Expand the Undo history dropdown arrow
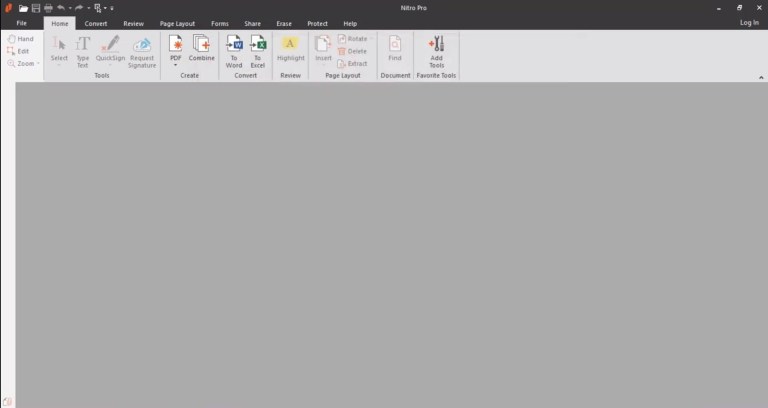The image size is (768, 408). coord(70,8)
